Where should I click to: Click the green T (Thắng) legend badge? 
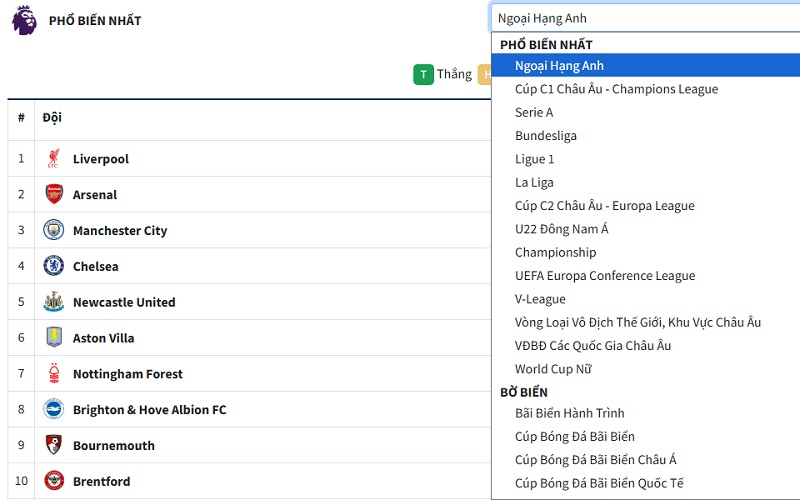(423, 74)
